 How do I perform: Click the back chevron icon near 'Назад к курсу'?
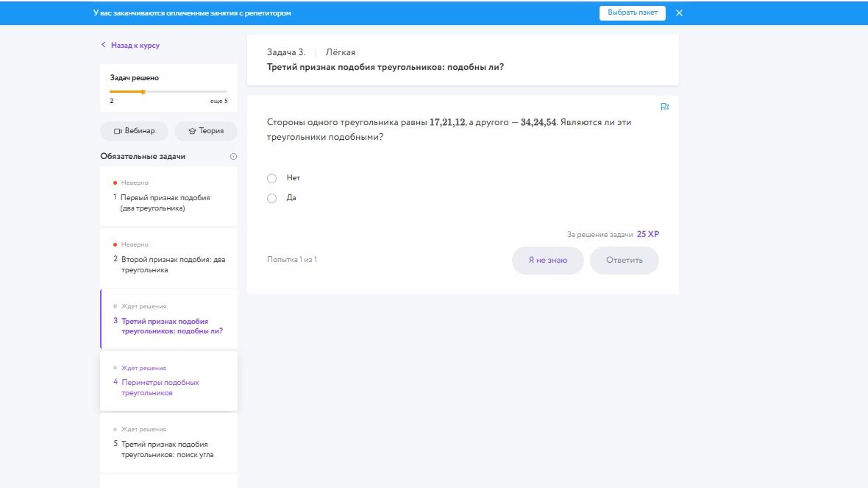coord(103,45)
